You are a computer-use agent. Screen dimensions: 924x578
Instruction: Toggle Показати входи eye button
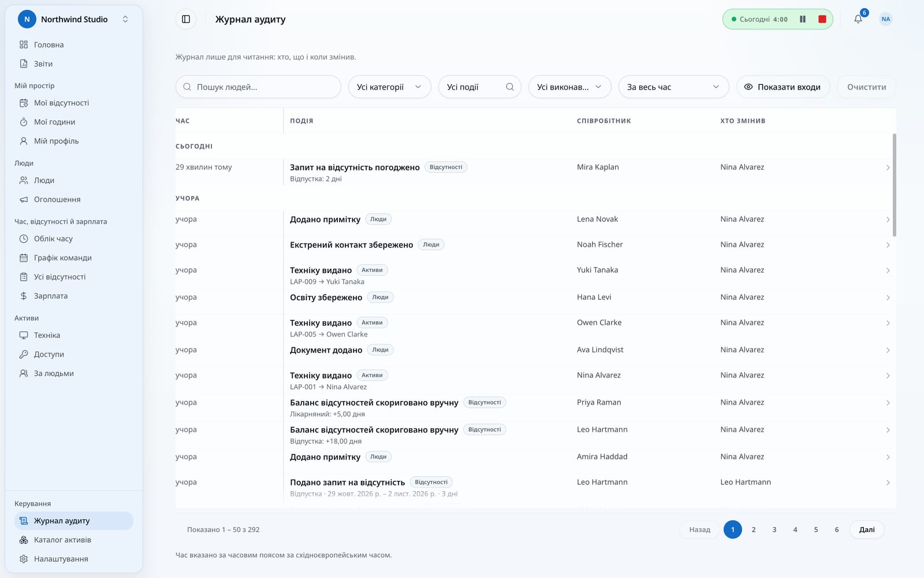tap(783, 87)
